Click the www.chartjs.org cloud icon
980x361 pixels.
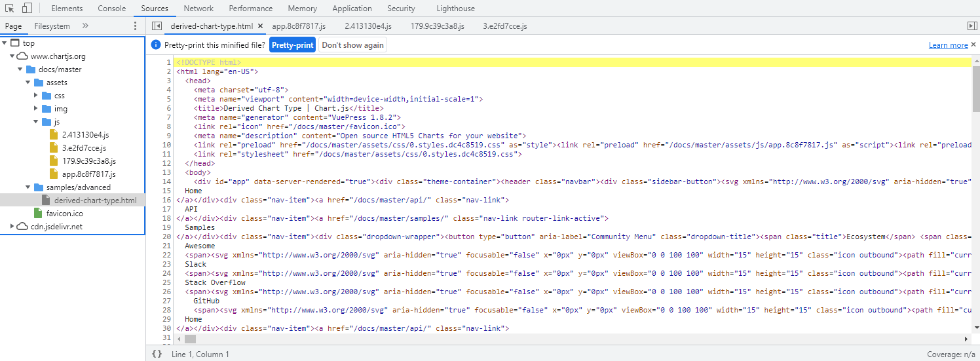22,56
